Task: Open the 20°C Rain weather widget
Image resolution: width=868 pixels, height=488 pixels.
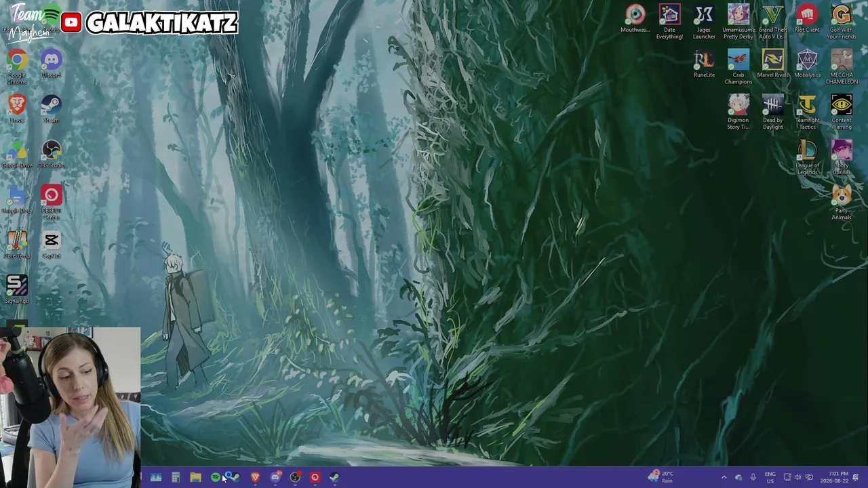Action: (x=660, y=477)
